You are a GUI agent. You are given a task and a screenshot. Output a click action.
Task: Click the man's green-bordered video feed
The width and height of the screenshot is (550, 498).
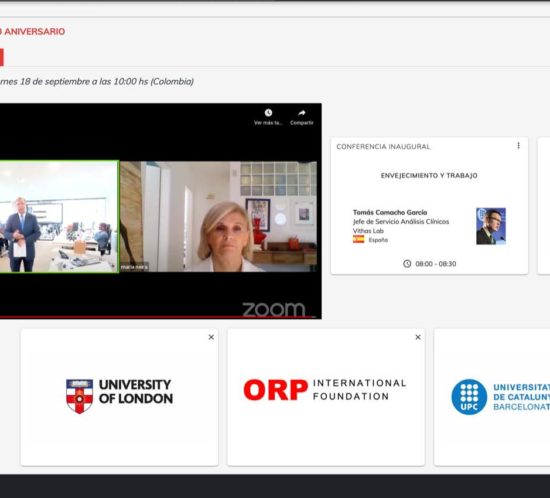pyautogui.click(x=59, y=216)
